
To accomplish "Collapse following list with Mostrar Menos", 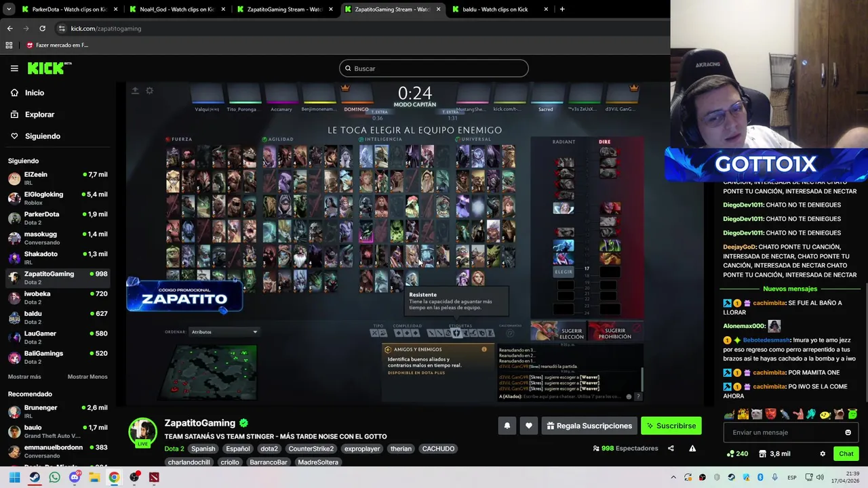I will point(87,377).
